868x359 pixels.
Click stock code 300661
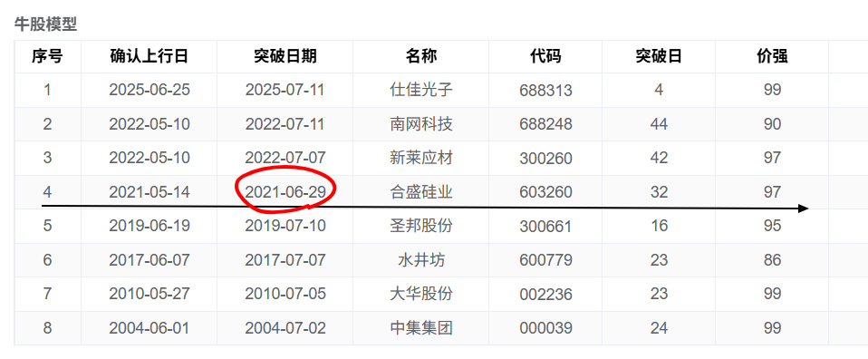(x=545, y=226)
